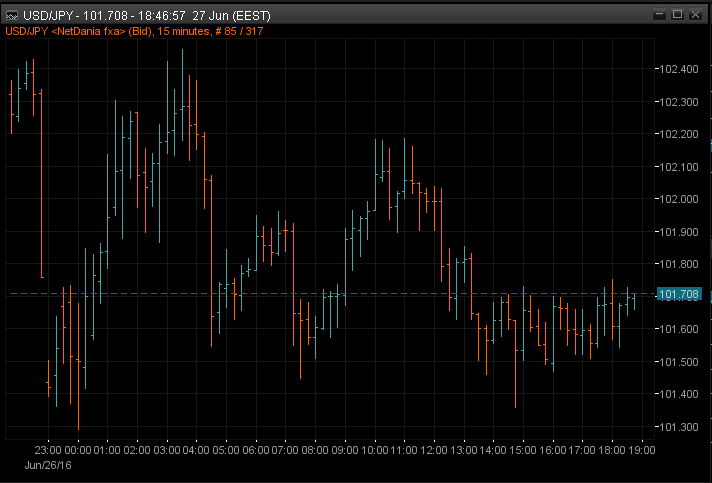This screenshot has height=483, width=712.
Task: Click the 18:00 time axis label
Action: coord(612,450)
